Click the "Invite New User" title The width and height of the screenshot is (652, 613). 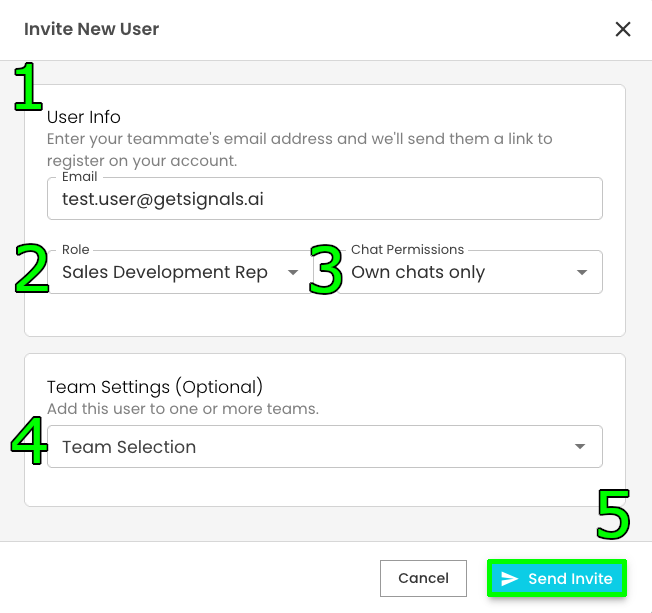click(91, 29)
